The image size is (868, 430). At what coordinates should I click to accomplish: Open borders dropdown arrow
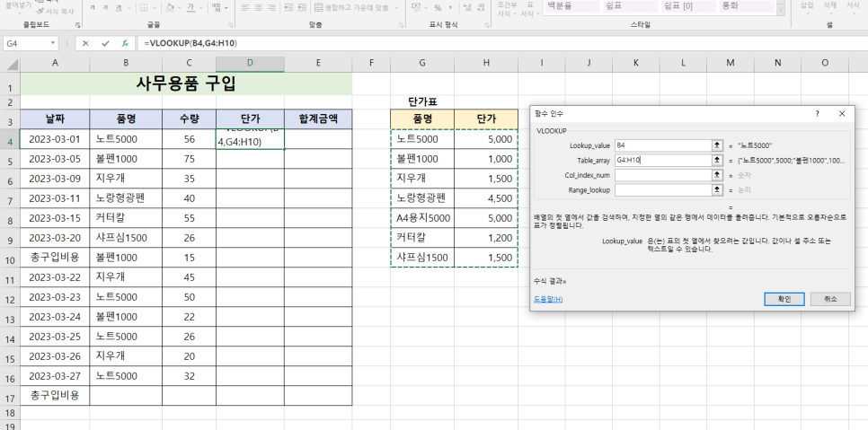pos(154,8)
